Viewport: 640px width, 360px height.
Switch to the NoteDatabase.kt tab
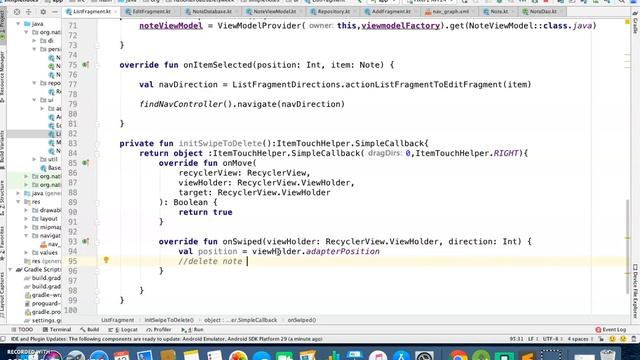click(212, 12)
